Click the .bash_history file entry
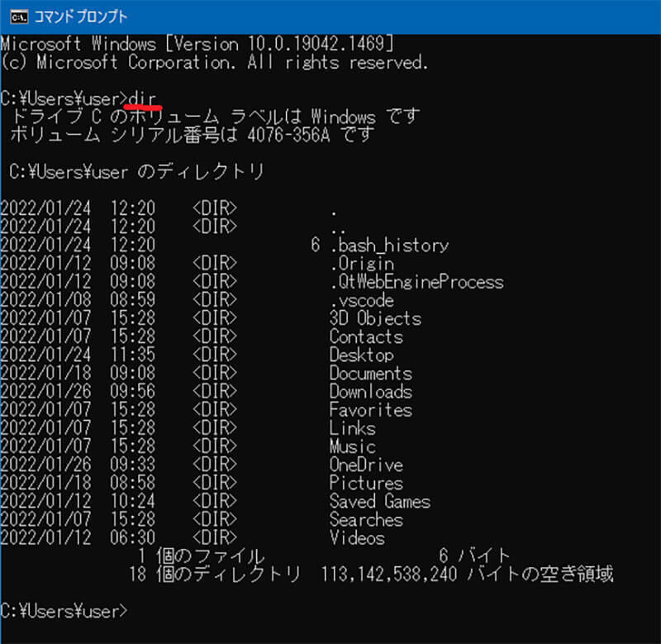 388,246
